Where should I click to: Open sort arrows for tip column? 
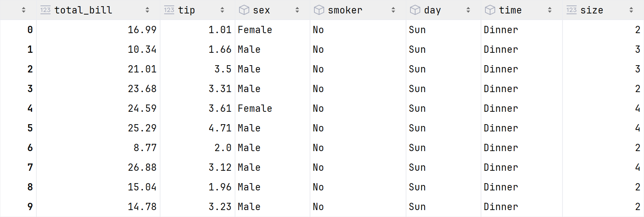(x=222, y=10)
